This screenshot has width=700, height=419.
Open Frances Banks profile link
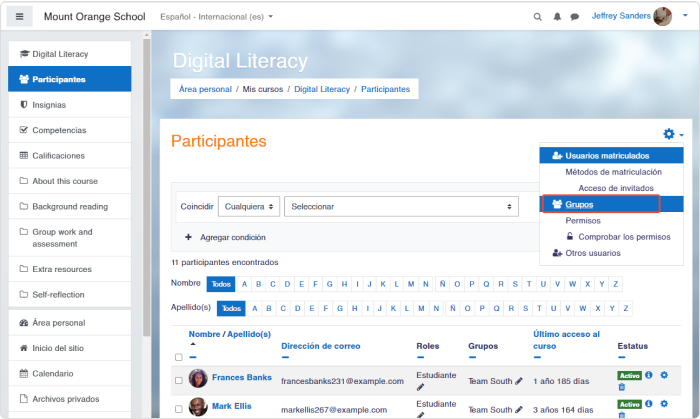click(x=242, y=378)
